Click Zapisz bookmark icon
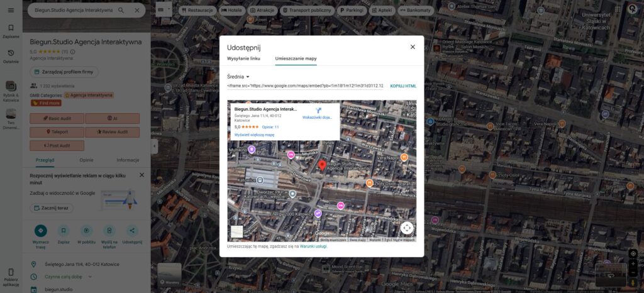 pyautogui.click(x=64, y=231)
